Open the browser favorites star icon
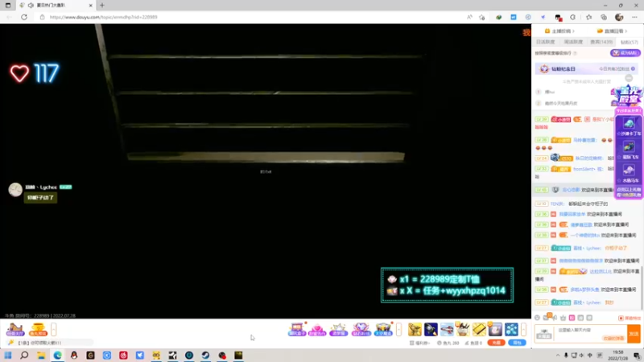 click(588, 17)
